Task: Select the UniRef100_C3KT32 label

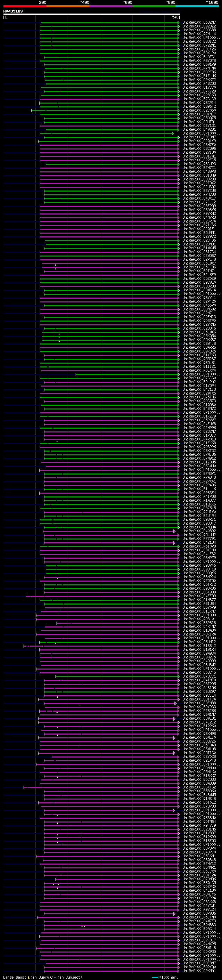Action: pyautogui.click(x=199, y=451)
